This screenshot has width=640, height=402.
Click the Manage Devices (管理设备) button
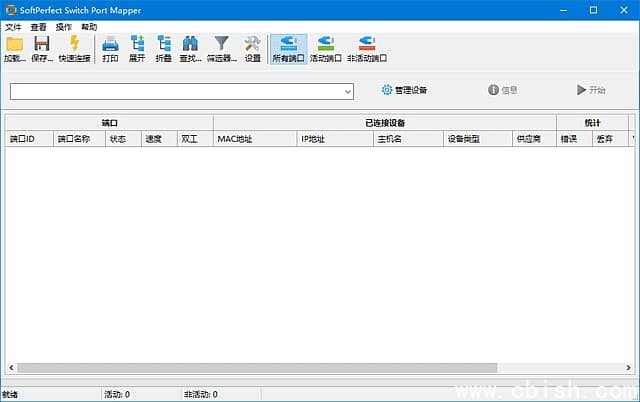tap(404, 90)
